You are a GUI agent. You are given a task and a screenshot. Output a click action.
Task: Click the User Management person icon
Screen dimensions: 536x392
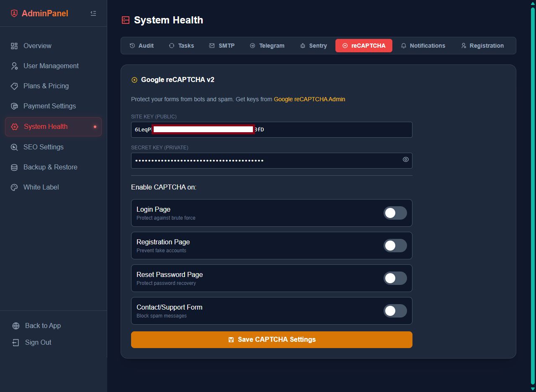pyautogui.click(x=14, y=66)
